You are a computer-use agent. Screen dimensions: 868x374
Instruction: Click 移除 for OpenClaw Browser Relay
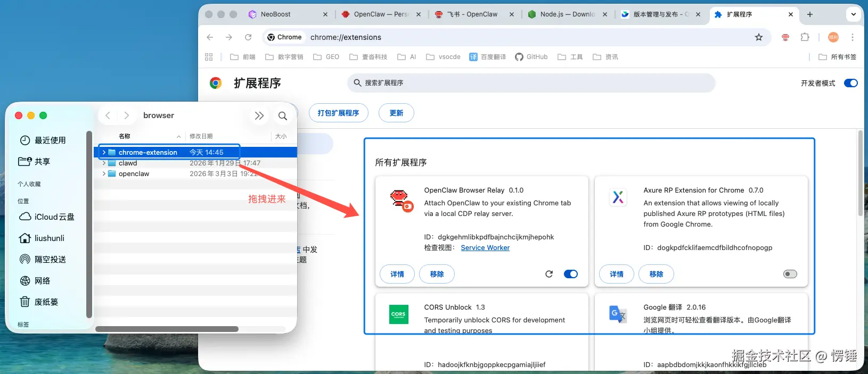click(x=437, y=274)
